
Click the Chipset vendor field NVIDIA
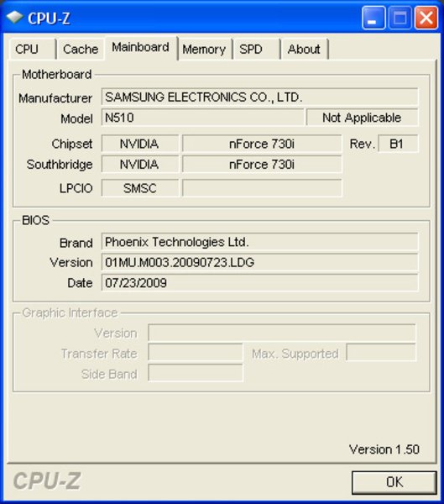click(x=140, y=144)
